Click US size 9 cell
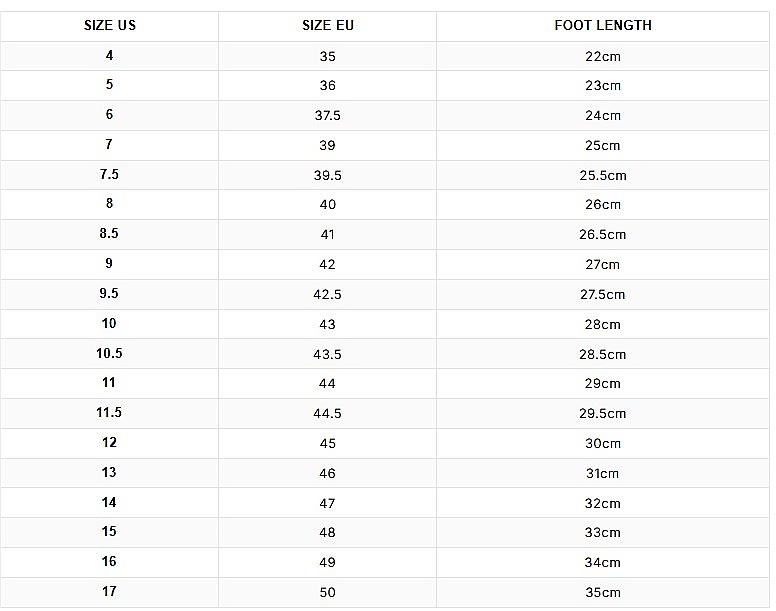776x611 pixels. coord(109,265)
